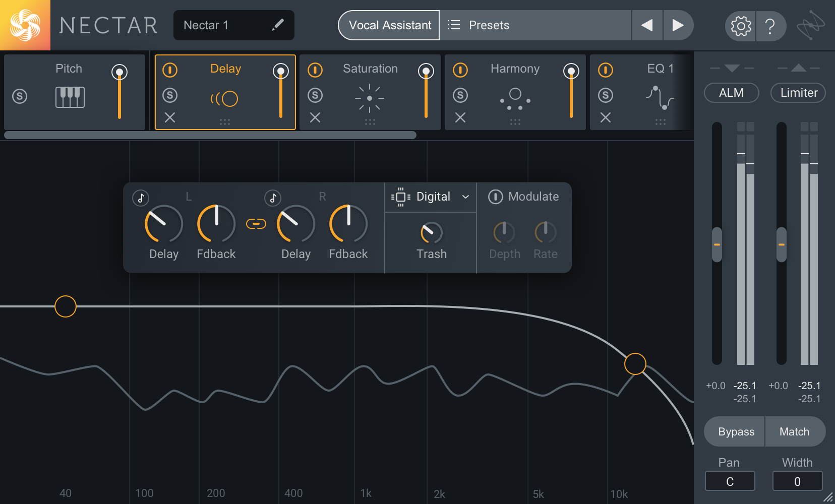The height and width of the screenshot is (504, 835).
Task: Click the Saturation module wet/dry slider
Action: pos(426,93)
